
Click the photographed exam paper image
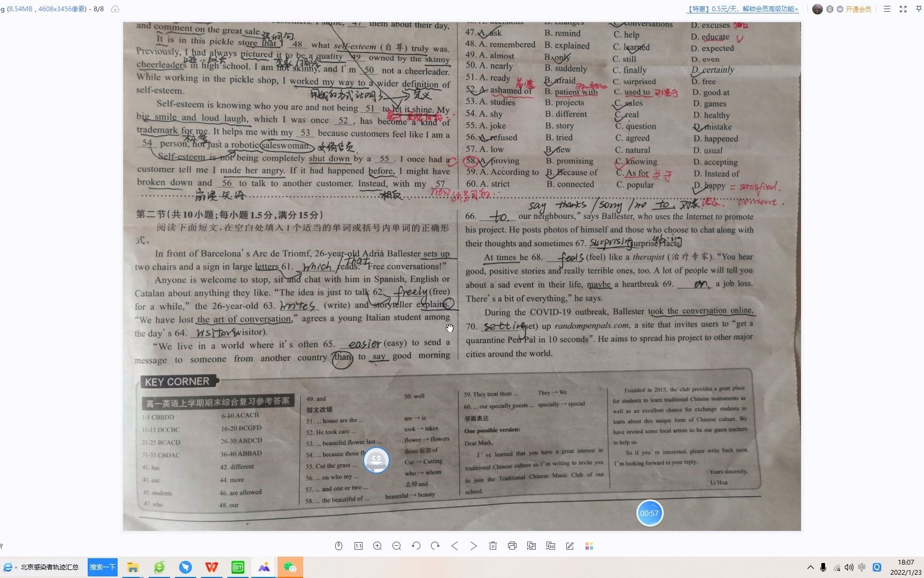click(462, 276)
